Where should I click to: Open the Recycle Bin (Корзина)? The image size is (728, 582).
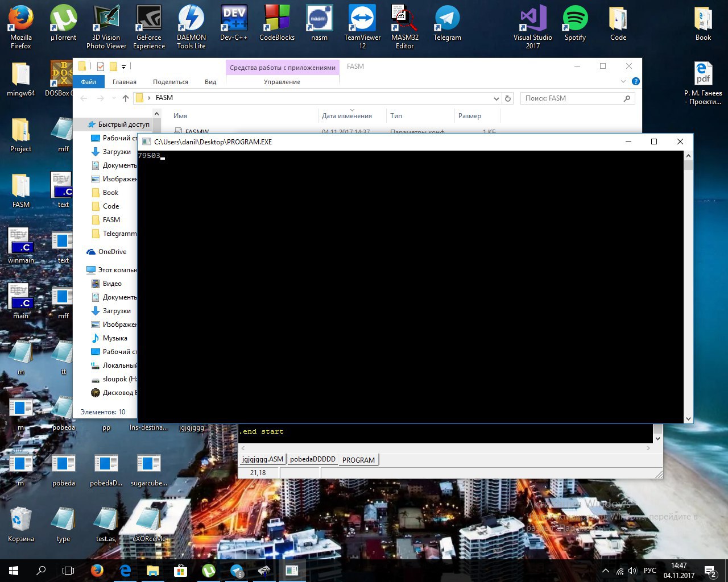[20, 520]
